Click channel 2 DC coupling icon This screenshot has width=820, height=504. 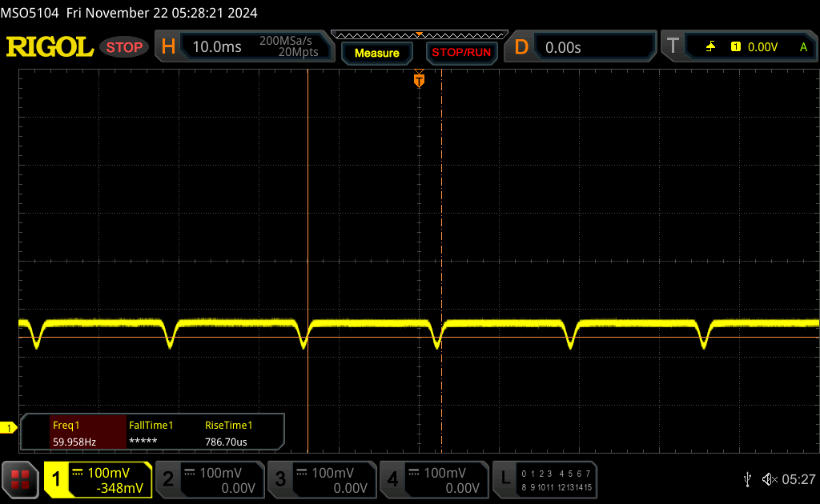189,473
